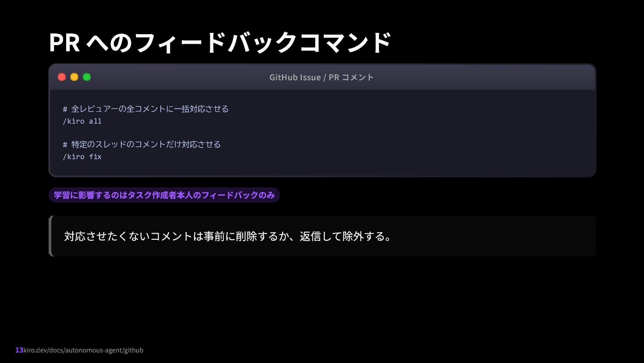Click the red close dot of the code window
Viewport: 644px width, 363px height.
pos(62,77)
